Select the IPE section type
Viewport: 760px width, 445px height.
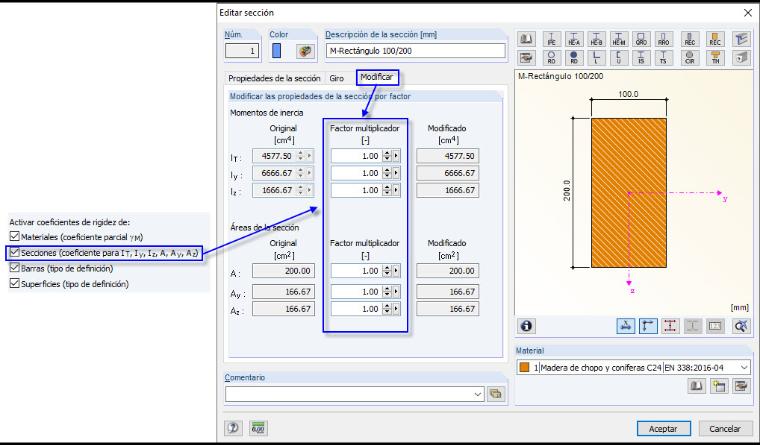coord(552,39)
